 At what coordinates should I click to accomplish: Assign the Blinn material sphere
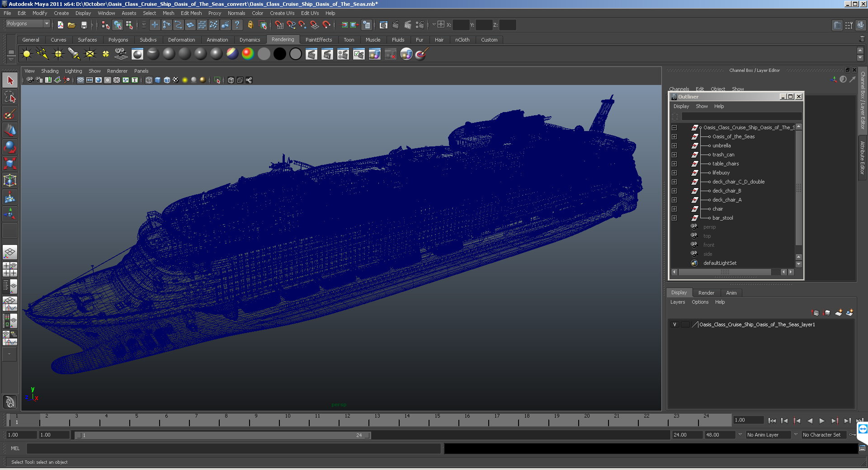pos(169,54)
